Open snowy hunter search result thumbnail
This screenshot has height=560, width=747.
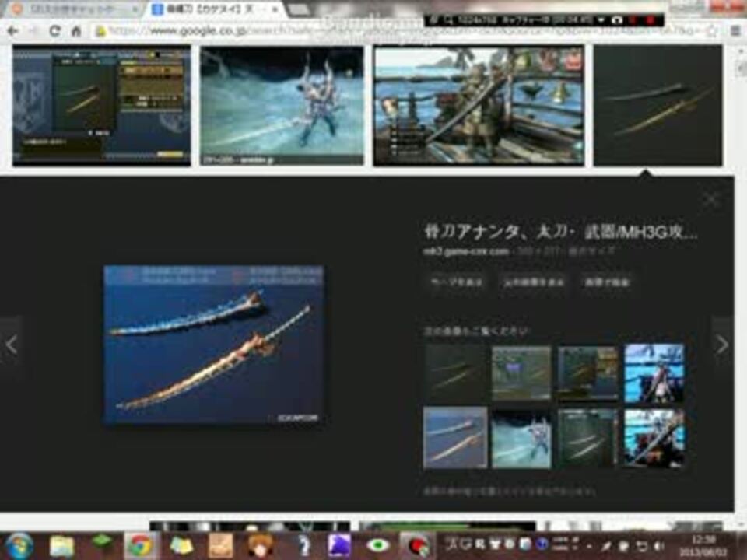(x=282, y=106)
